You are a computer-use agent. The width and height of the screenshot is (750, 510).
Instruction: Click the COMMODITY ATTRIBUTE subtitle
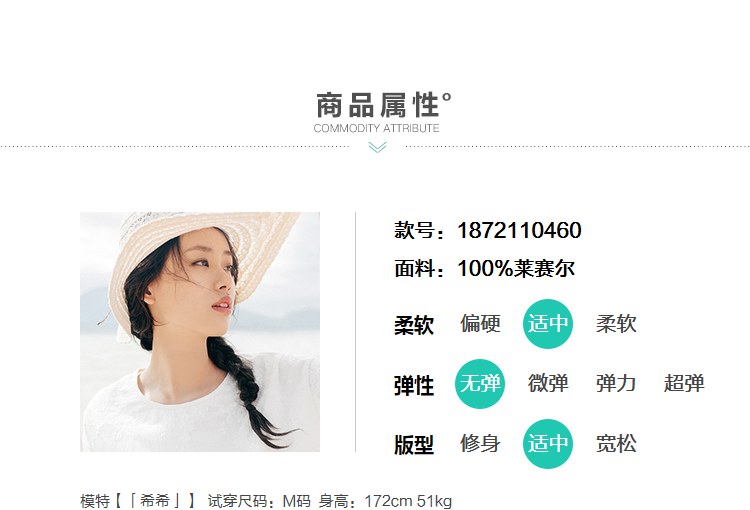(376, 128)
